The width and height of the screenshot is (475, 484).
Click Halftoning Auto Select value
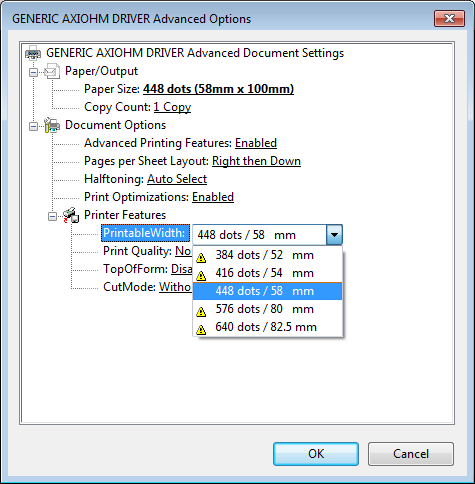(177, 179)
